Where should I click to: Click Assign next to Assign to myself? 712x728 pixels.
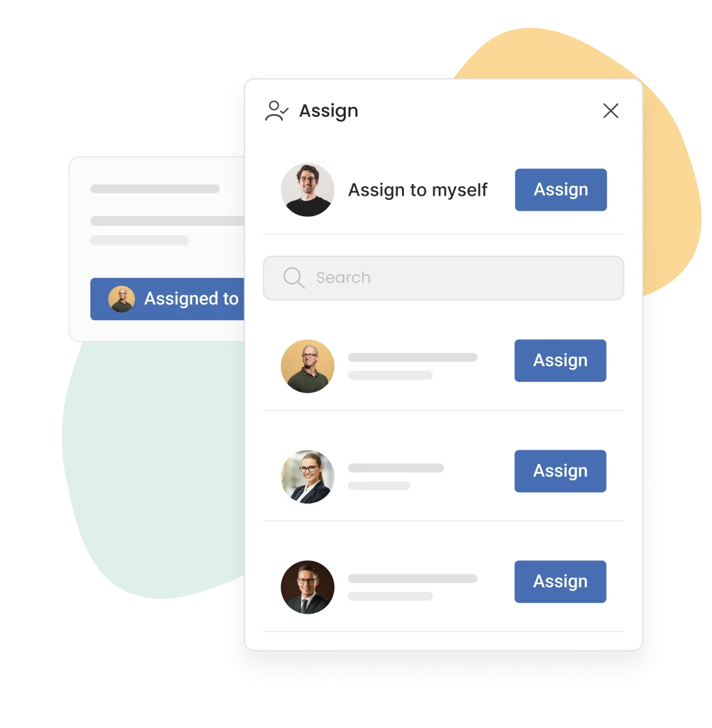(561, 190)
